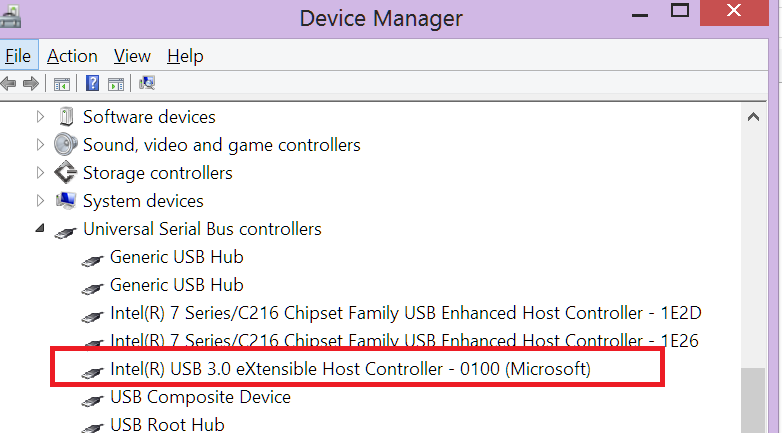Click Scan for hardware changes icon
782x433 pixels.
tap(147, 84)
